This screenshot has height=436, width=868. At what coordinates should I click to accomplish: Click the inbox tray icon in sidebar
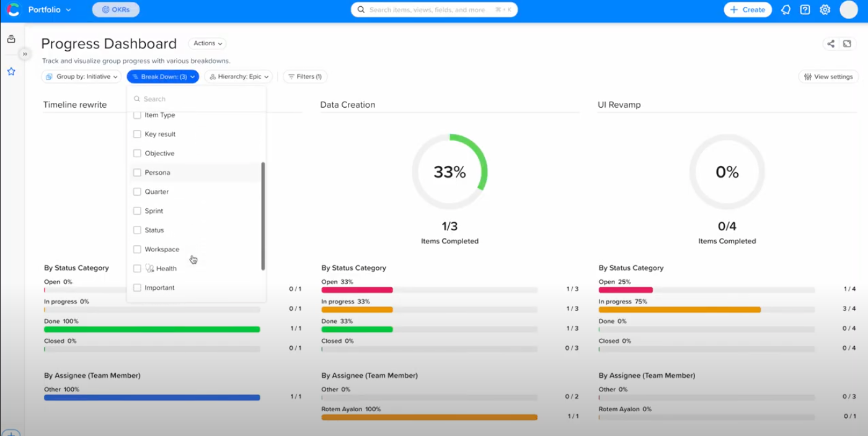(11, 39)
